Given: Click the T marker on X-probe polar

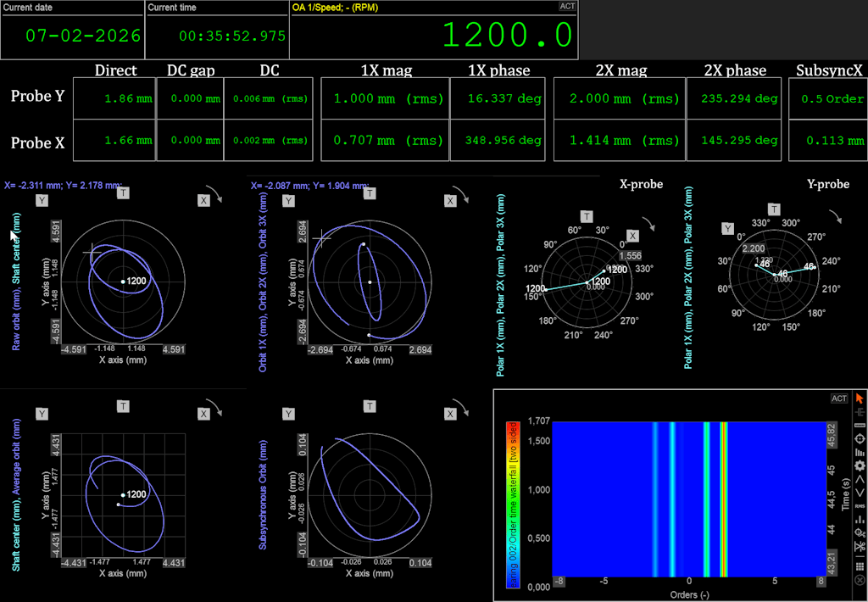Looking at the screenshot, I should point(587,216).
